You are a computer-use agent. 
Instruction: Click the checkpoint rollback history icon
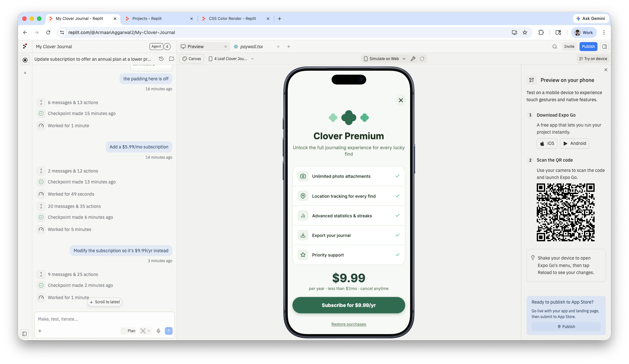[x=161, y=59]
